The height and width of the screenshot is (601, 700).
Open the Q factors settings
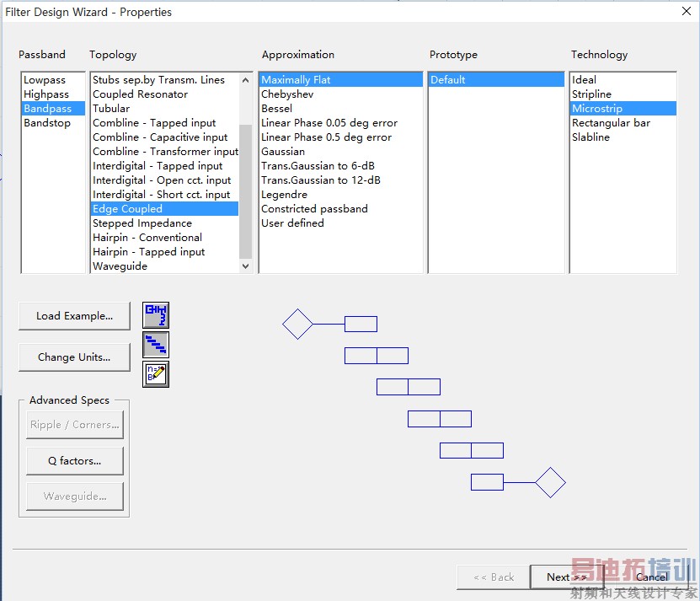click(x=75, y=461)
